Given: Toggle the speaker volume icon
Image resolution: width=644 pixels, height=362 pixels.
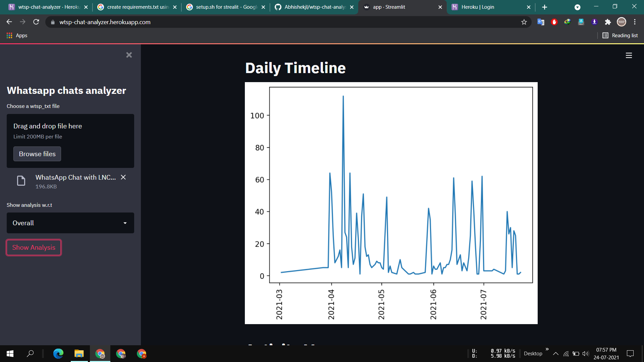Looking at the screenshot, I should click(x=585, y=354).
